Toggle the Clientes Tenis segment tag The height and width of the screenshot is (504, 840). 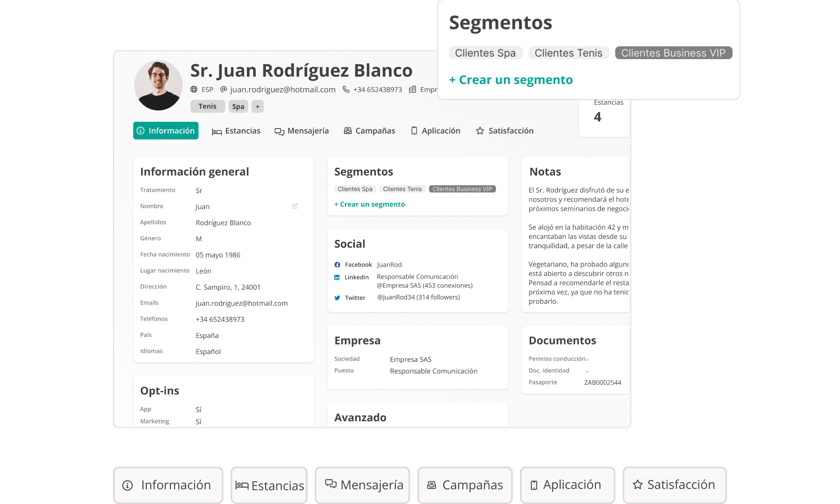coord(568,53)
